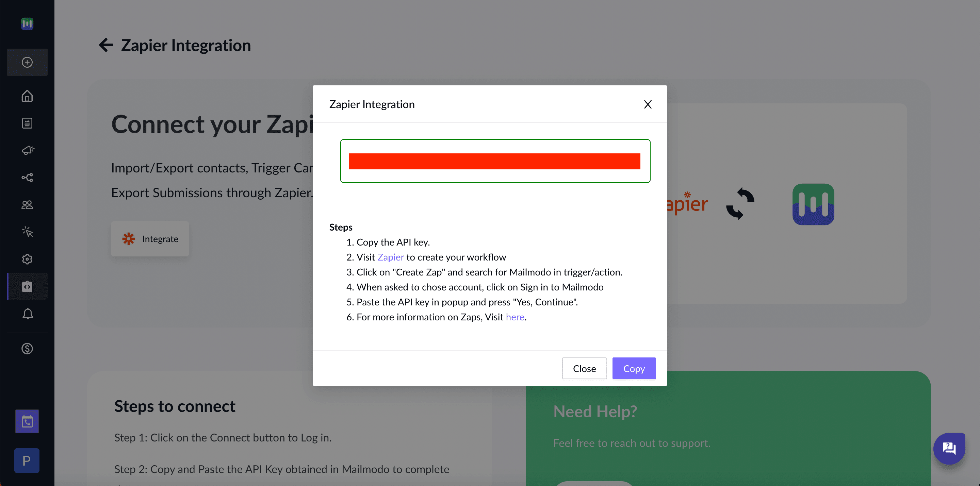
Task: Open the automations flow icon in sidebar
Action: (x=27, y=177)
